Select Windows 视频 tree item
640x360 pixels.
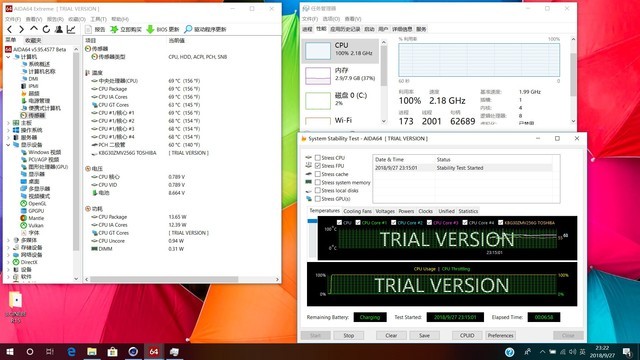click(41, 152)
